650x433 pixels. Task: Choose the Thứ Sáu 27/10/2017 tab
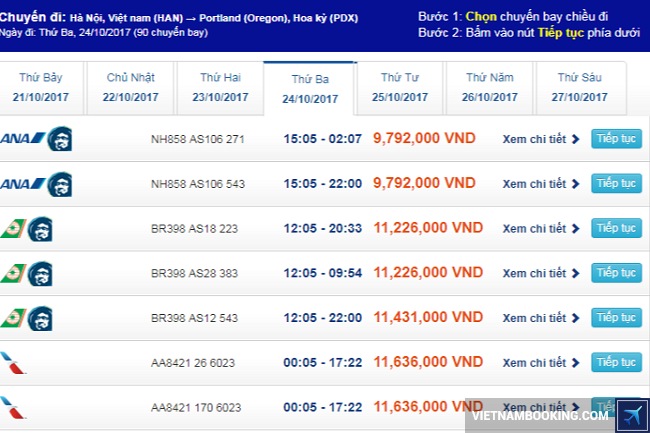[x=582, y=88]
